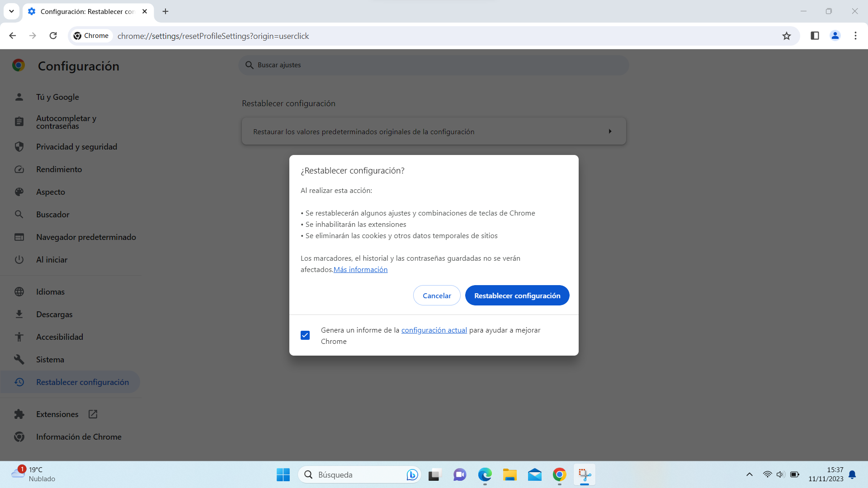Open Chrome three-dot menu

[855, 36]
